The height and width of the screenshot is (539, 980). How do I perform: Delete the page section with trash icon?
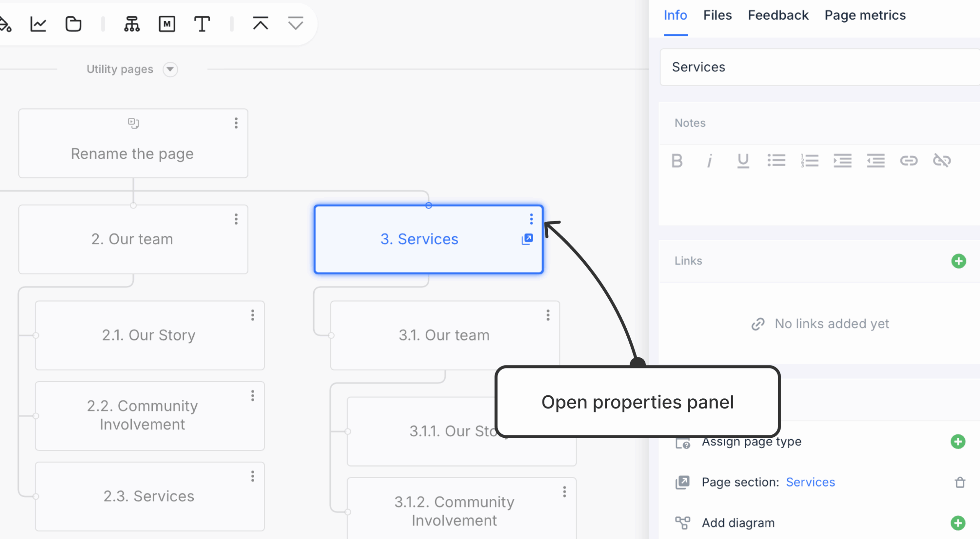point(960,482)
